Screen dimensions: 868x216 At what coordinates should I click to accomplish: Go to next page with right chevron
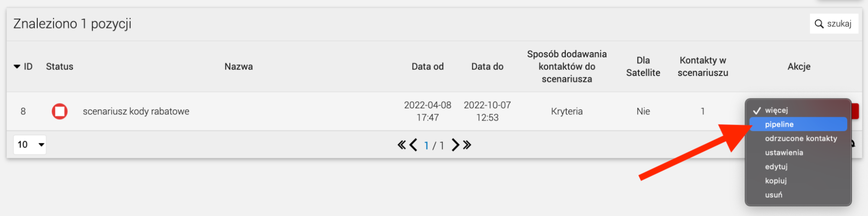[x=455, y=145]
